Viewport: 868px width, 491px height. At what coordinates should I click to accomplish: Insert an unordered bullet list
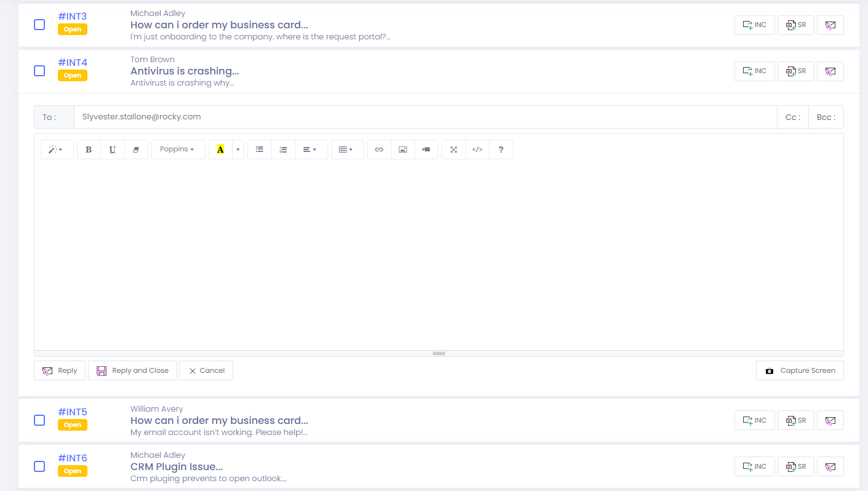pos(259,150)
